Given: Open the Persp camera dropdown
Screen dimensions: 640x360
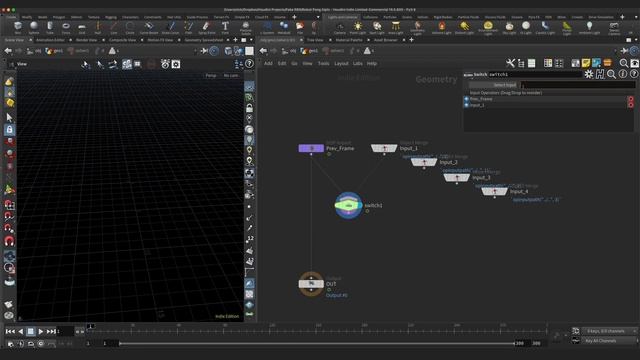Looking at the screenshot, I should pyautogui.click(x=211, y=76).
